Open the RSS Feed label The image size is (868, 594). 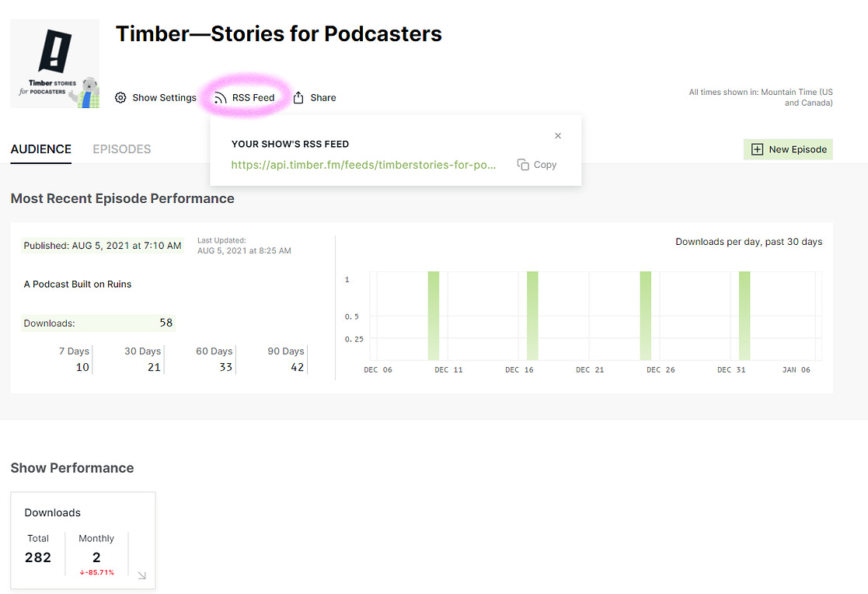tap(253, 98)
